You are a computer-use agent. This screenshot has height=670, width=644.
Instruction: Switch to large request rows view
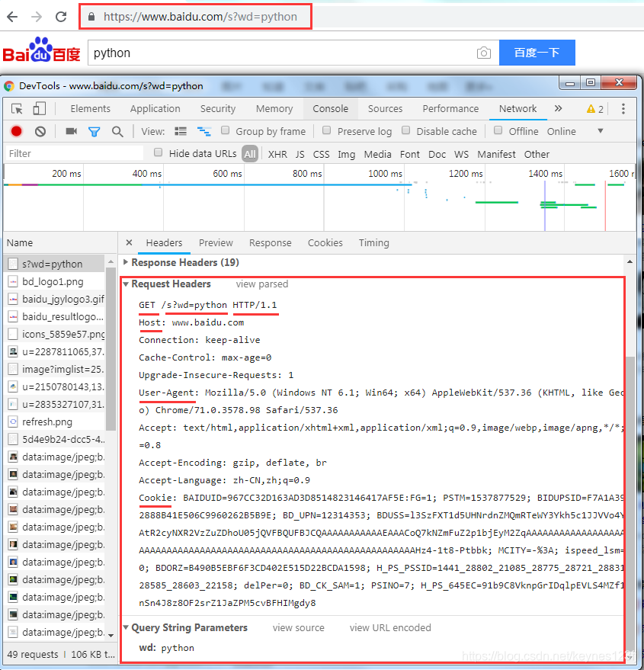point(181,131)
